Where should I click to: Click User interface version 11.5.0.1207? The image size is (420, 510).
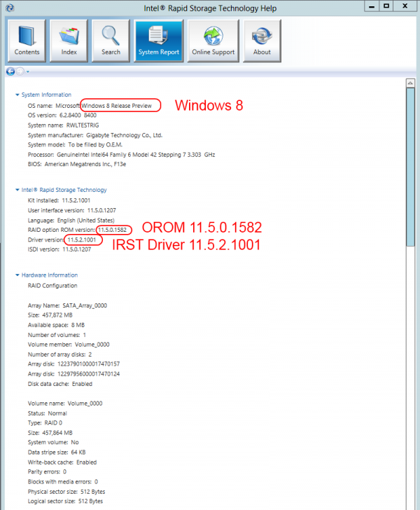point(72,210)
